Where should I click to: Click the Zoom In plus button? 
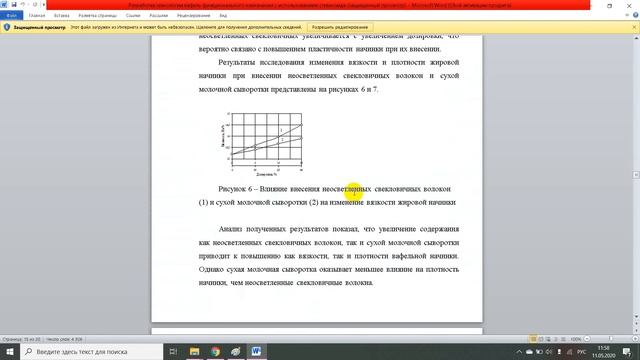pos(636,339)
